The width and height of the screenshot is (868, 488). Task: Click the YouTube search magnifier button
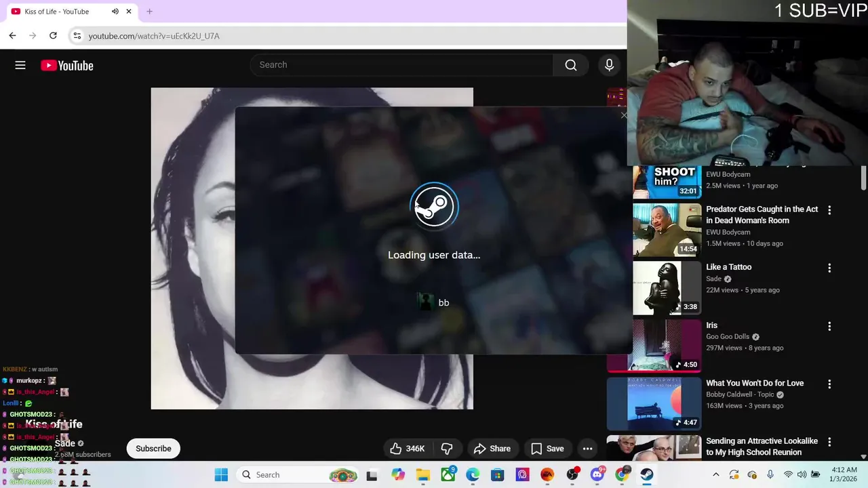point(571,65)
